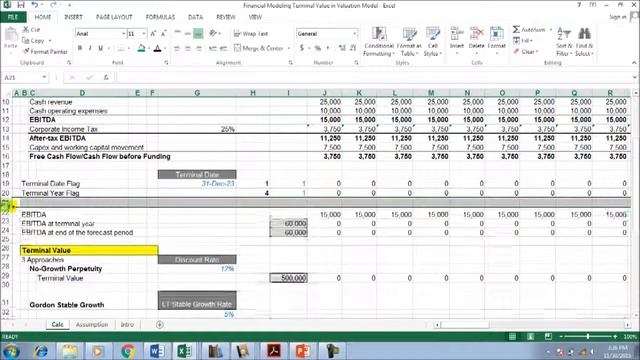
Task: Open Conditional Formatting menu
Action: [x=379, y=42]
